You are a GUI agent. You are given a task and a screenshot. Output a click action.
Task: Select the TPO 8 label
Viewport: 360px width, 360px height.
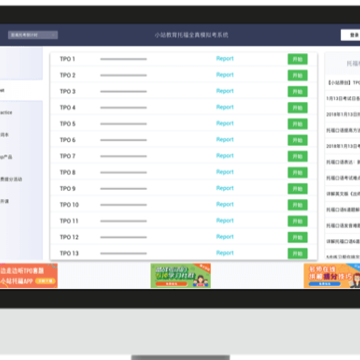point(68,172)
